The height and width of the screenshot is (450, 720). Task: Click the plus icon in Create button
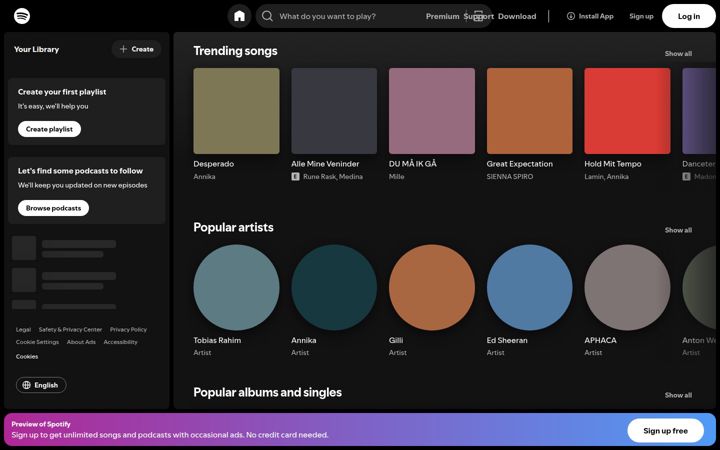[x=123, y=49]
